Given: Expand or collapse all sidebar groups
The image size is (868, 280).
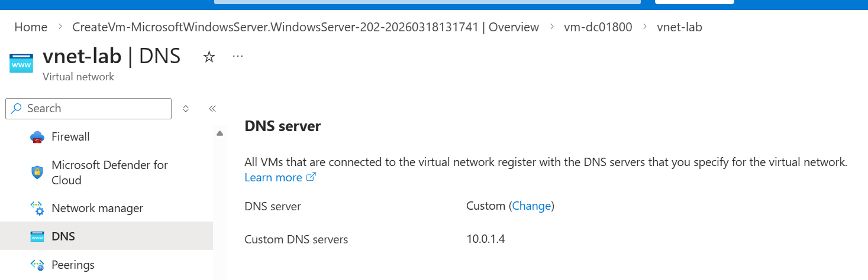Looking at the screenshot, I should coord(186,109).
